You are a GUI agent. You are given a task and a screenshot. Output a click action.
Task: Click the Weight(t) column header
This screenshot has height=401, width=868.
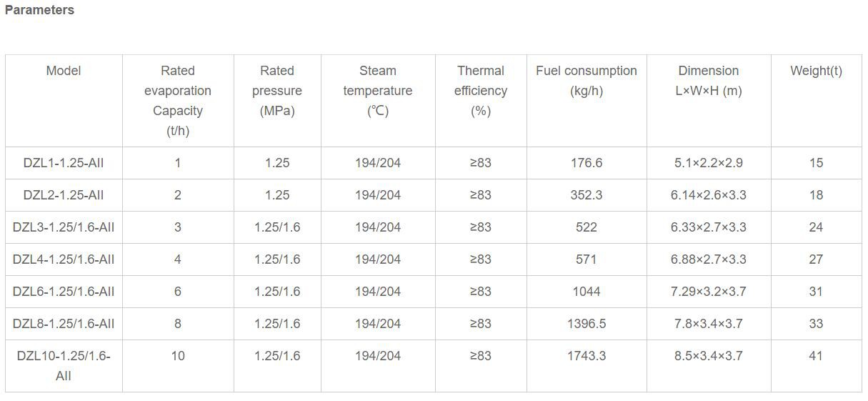tap(816, 71)
